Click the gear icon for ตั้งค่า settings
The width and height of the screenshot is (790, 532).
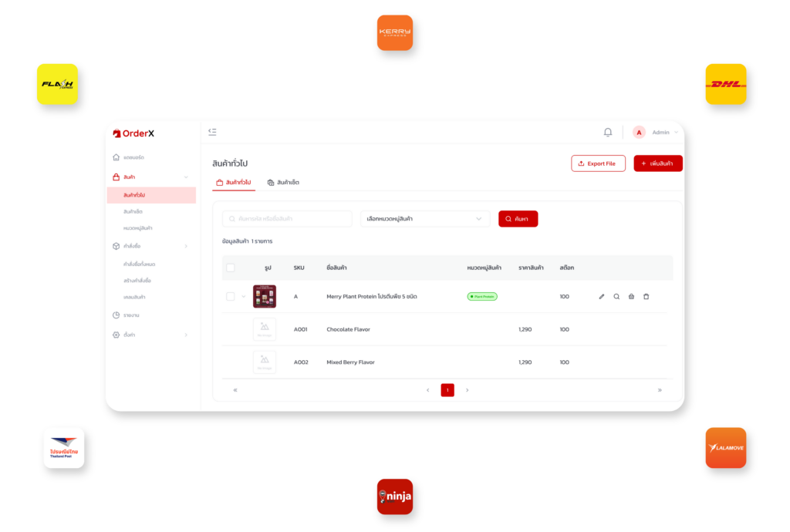click(x=116, y=335)
